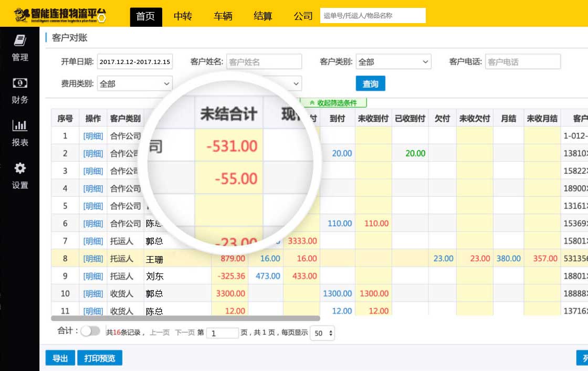
Task: Open the 管理 sidebar book icon
Action: (x=20, y=41)
